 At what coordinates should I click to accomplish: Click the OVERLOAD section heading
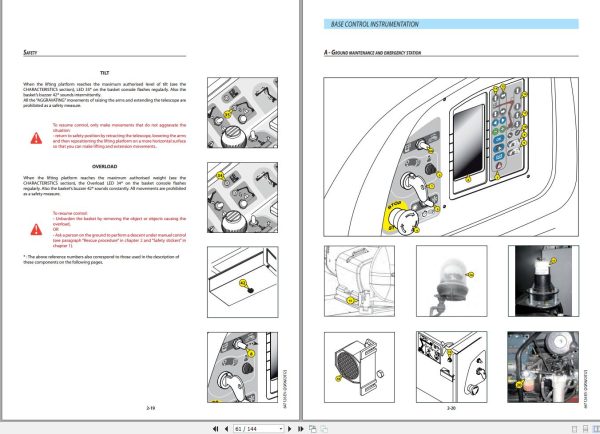[104, 166]
